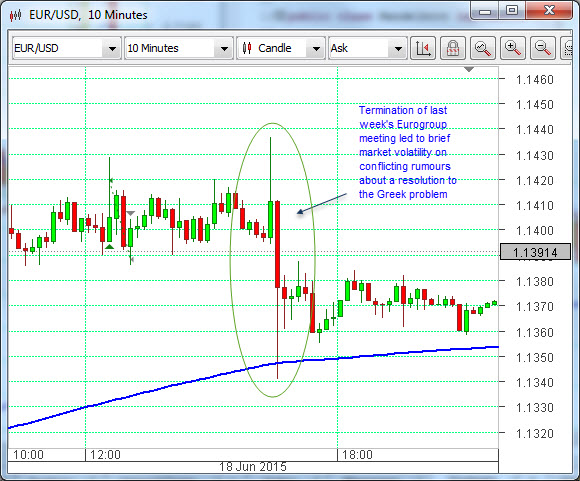
Task: Toggle the chart lock padlock icon
Action: tap(453, 48)
